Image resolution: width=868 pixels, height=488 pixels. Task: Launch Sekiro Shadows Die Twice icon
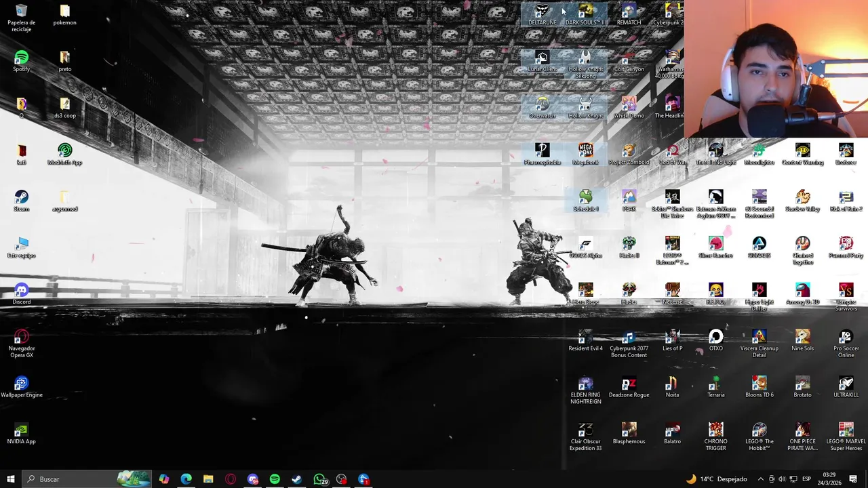click(672, 204)
